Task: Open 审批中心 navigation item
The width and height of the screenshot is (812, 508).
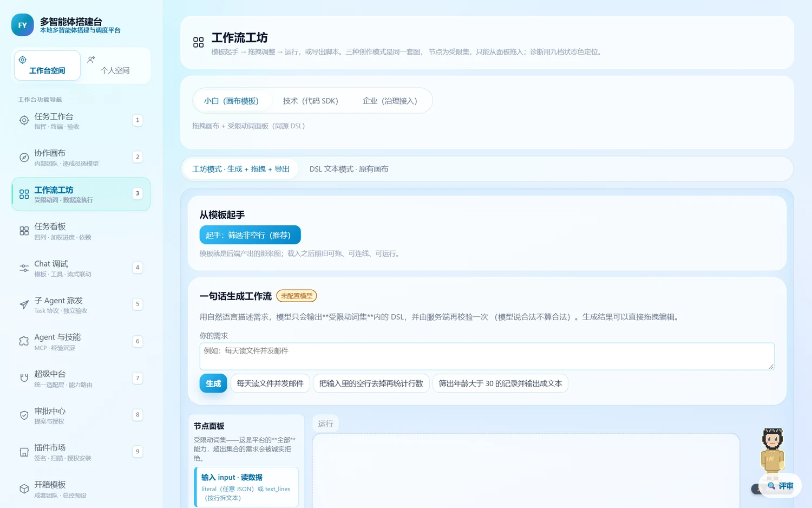Action: point(81,415)
